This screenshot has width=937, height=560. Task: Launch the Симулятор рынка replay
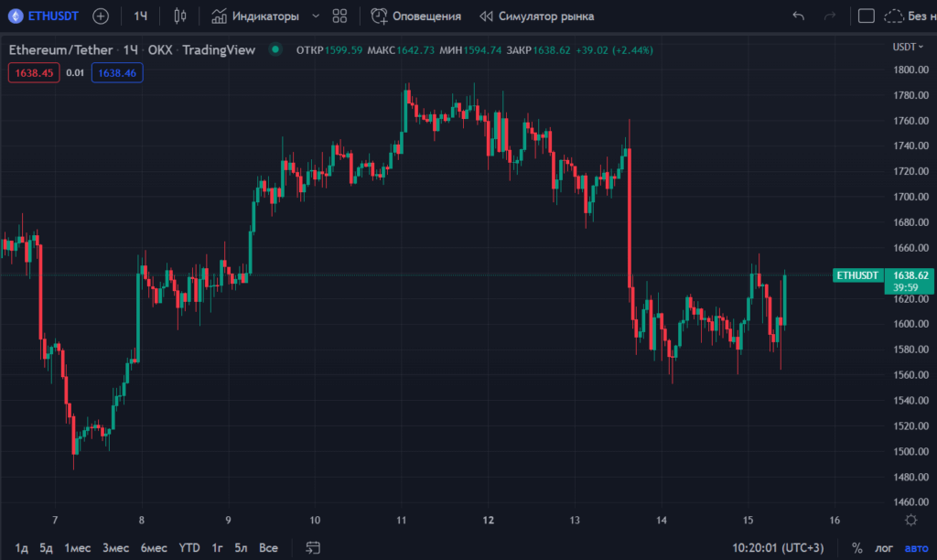tap(536, 16)
